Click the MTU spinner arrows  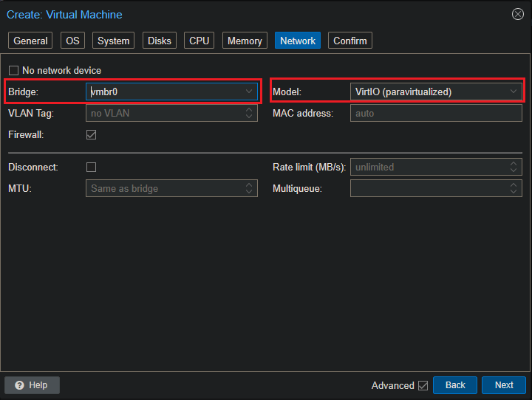(249, 188)
